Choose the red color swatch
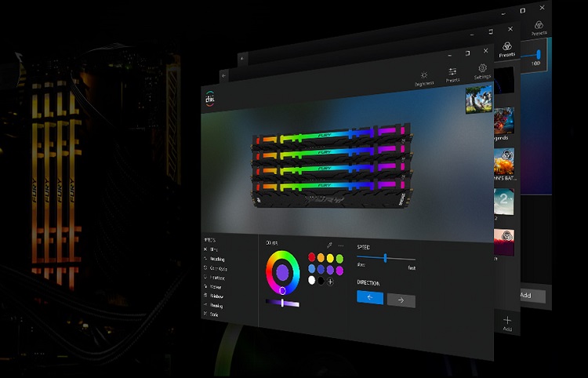 (311, 257)
